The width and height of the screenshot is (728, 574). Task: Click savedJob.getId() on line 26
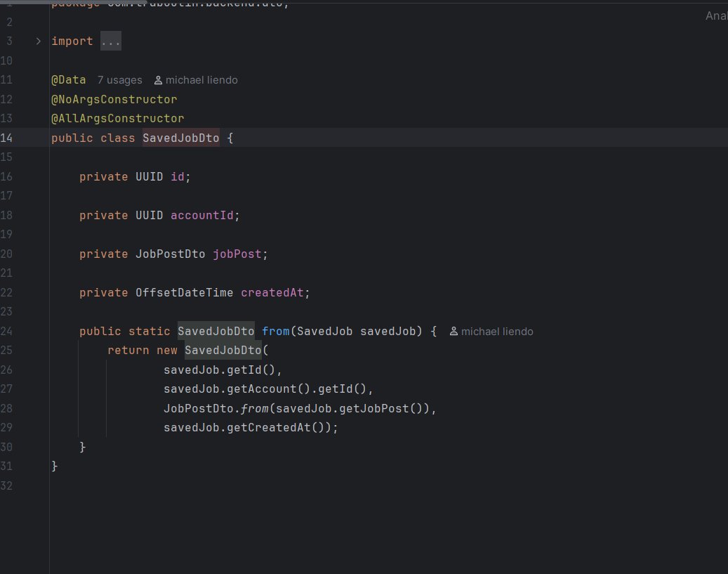220,370
